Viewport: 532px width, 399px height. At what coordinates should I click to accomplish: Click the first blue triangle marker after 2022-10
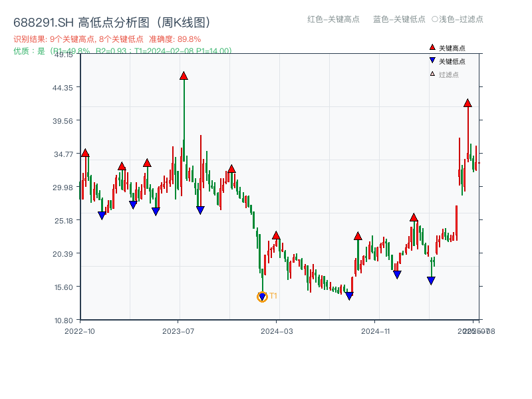pyautogui.click(x=102, y=214)
